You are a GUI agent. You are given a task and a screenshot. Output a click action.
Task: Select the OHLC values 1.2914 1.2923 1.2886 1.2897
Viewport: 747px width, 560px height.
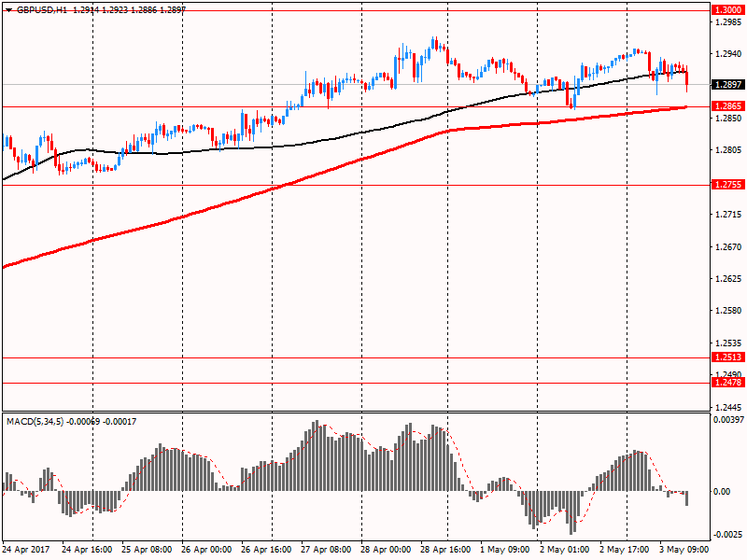coord(129,9)
